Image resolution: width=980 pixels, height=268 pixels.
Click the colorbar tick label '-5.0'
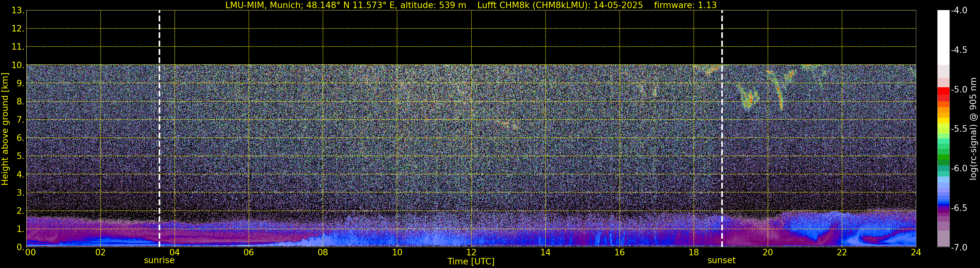coord(959,90)
